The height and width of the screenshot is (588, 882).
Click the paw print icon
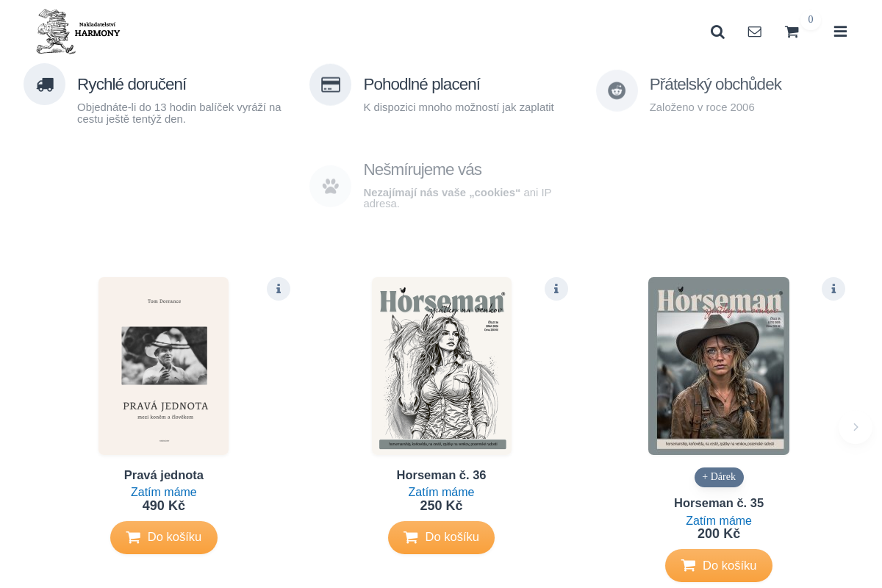(x=331, y=186)
